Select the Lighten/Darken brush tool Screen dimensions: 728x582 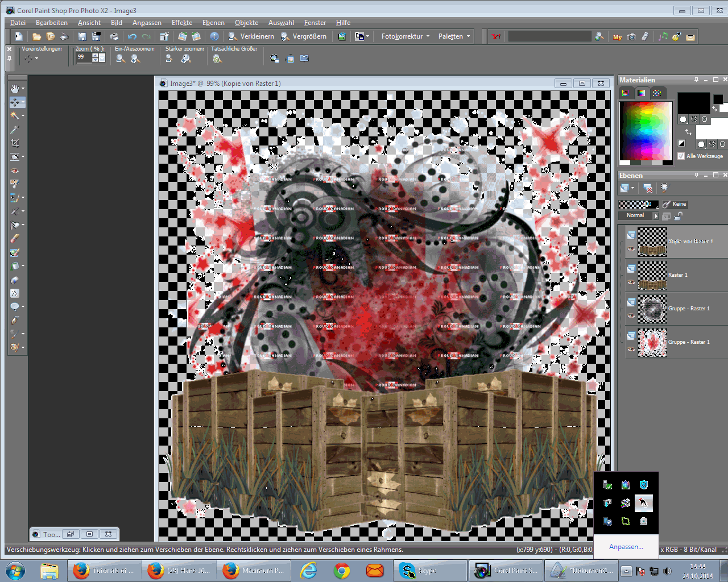click(x=15, y=225)
